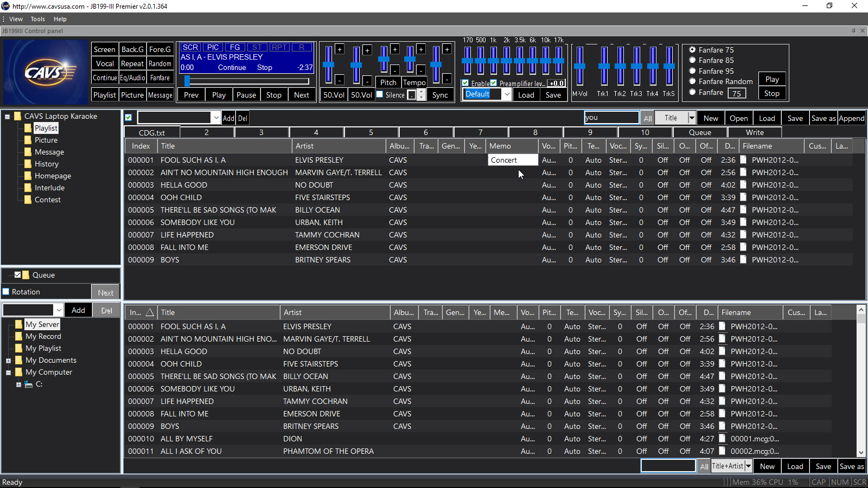868x488 pixels.
Task: Select Fanfare 85 radio button
Action: click(692, 60)
